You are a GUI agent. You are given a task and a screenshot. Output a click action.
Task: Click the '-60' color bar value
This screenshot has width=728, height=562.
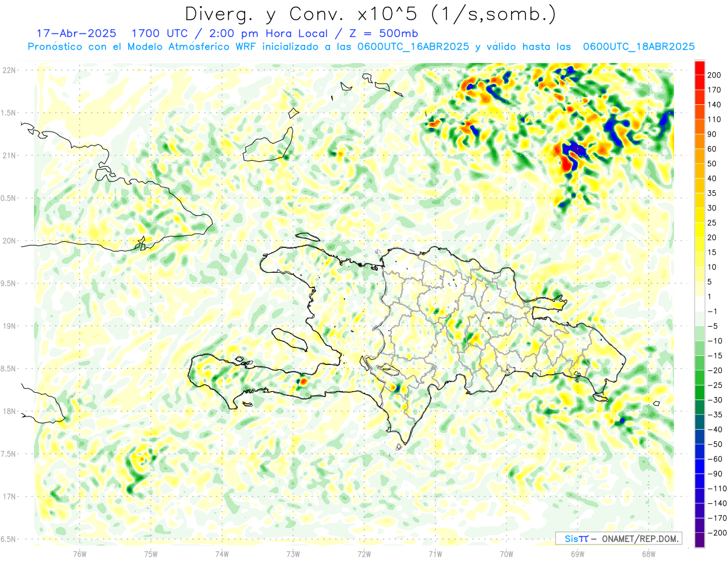click(715, 459)
